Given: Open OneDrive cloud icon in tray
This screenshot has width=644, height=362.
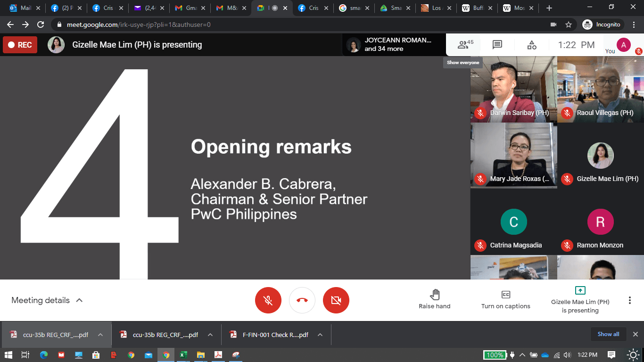Looking at the screenshot, I should pyautogui.click(x=545, y=355).
